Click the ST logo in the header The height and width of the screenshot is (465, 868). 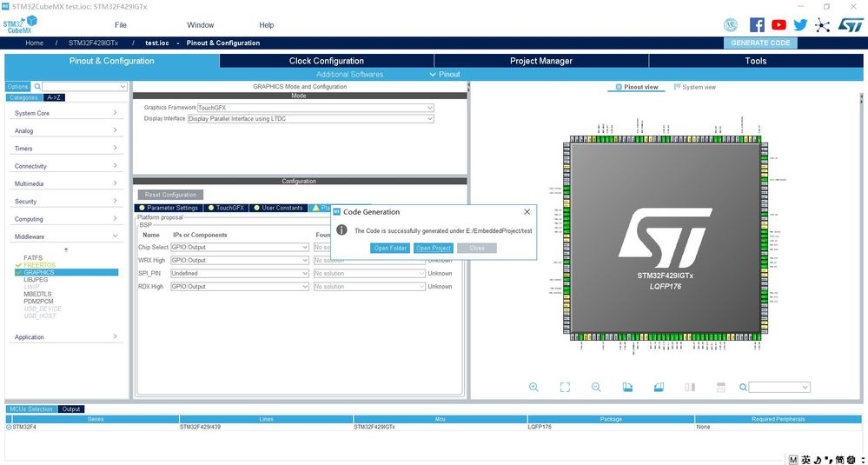point(851,25)
